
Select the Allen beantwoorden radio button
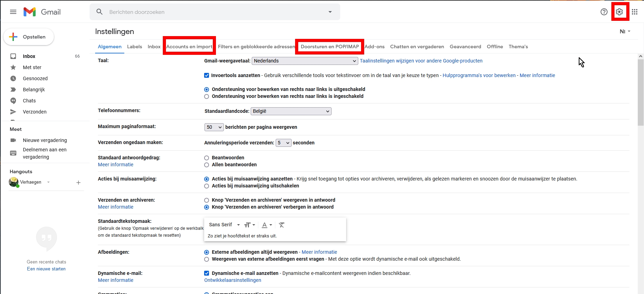pyautogui.click(x=207, y=165)
